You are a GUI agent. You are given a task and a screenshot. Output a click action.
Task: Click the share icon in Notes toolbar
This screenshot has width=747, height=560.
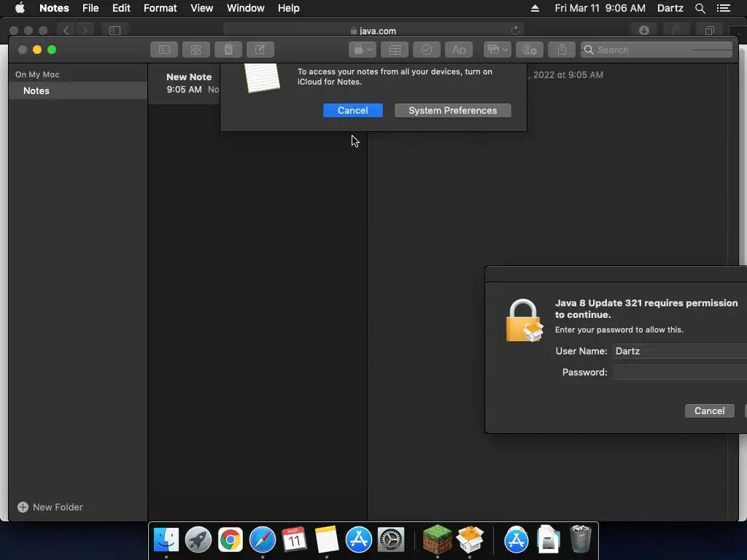pos(562,50)
